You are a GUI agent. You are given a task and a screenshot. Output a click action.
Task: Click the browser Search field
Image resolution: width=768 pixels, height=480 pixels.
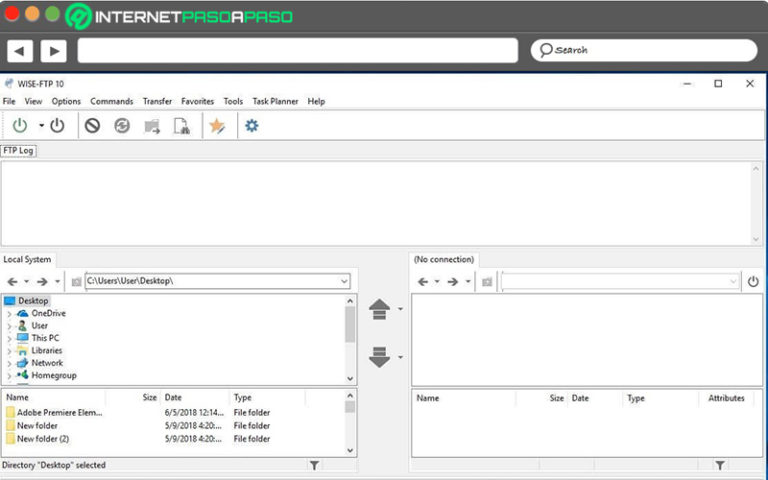click(643, 50)
